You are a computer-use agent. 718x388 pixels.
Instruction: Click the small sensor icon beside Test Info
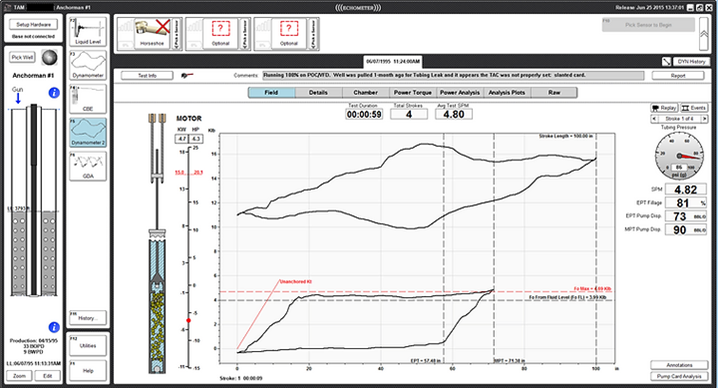point(187,75)
